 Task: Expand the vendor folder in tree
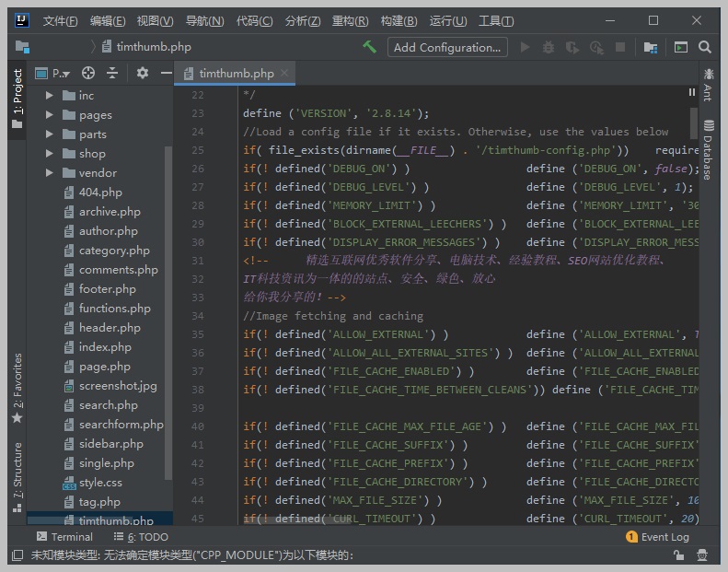pos(50,173)
